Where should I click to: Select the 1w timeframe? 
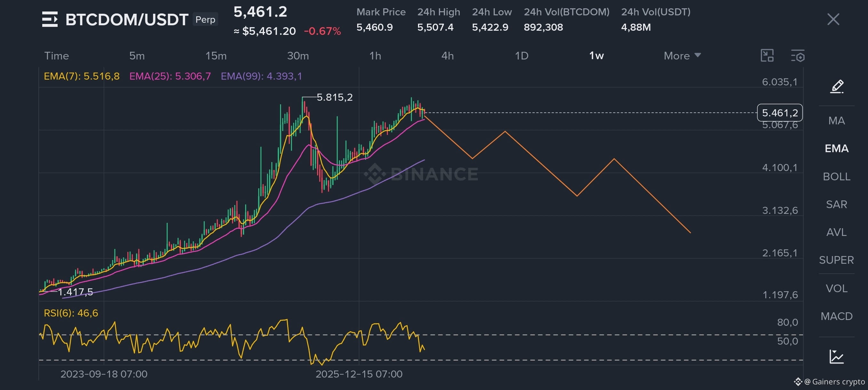coord(596,56)
